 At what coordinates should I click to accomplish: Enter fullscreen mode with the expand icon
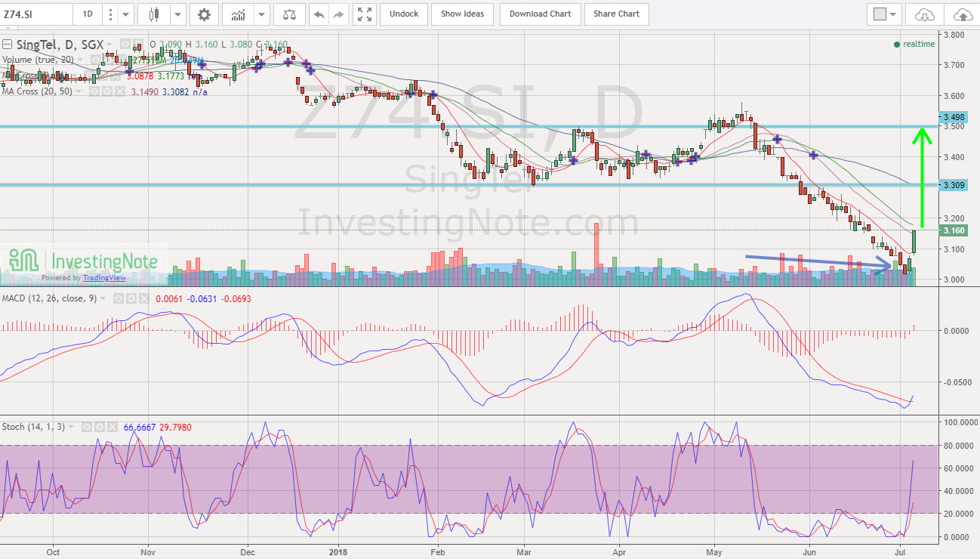(x=364, y=14)
